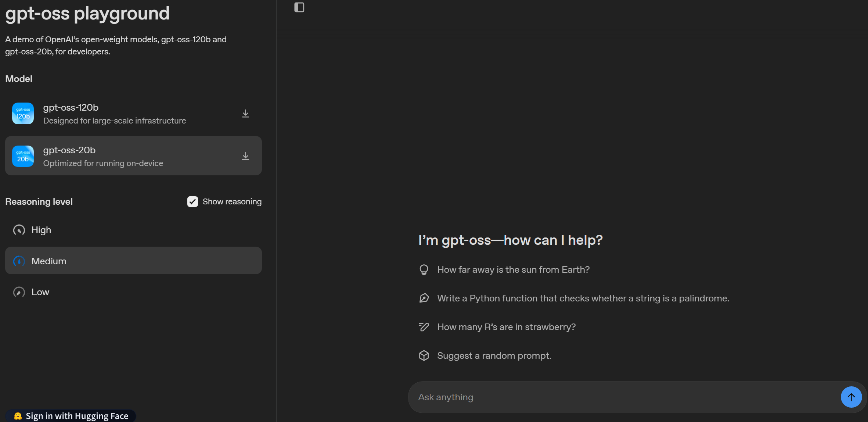The width and height of the screenshot is (868, 422).
Task: Select Medium reasoning level
Action: point(133,261)
